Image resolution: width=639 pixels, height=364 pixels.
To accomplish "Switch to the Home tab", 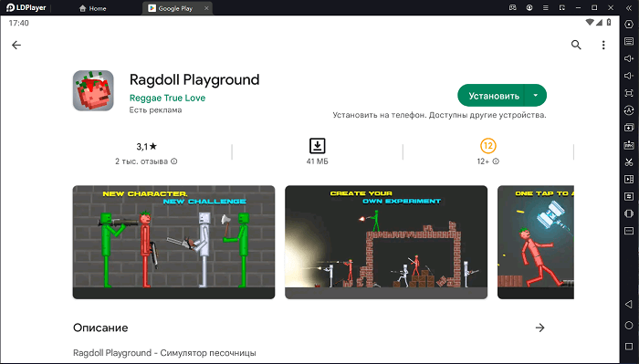I will [x=92, y=8].
